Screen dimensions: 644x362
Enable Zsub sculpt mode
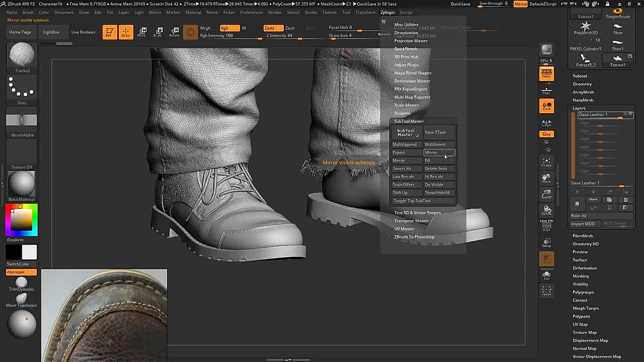click(290, 28)
